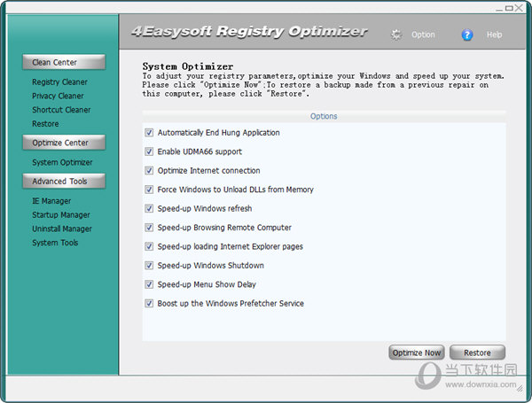
Task: Click the Optimize Now button
Action: (417, 353)
